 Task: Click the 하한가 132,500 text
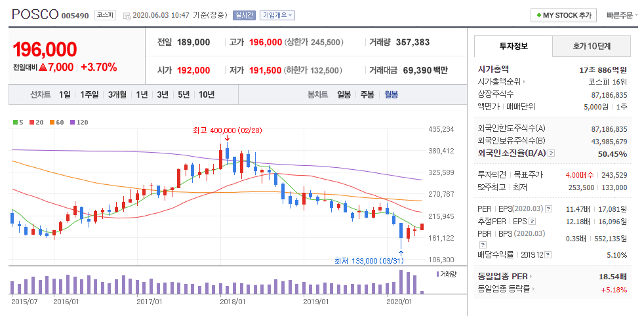(x=313, y=70)
